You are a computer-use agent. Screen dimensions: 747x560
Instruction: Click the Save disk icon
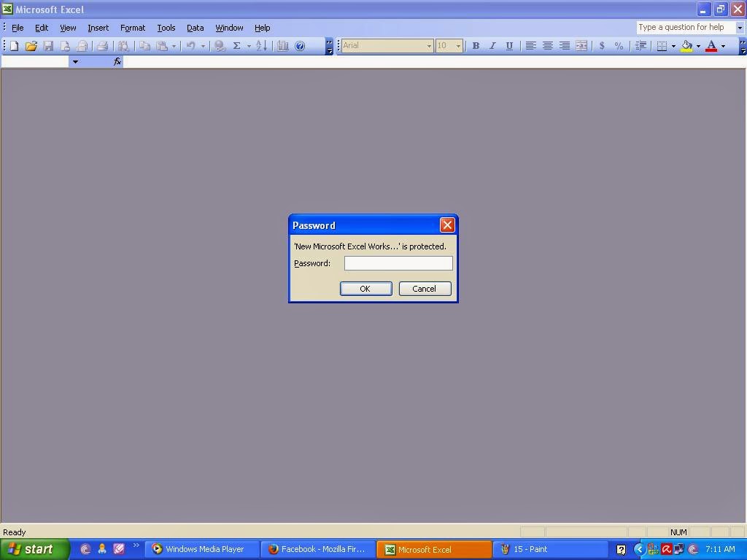(48, 46)
